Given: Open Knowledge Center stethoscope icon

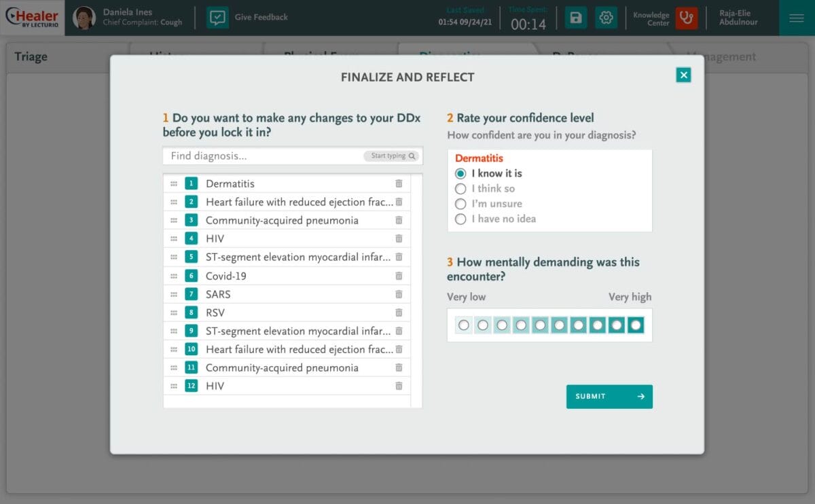Looking at the screenshot, I should tap(686, 18).
